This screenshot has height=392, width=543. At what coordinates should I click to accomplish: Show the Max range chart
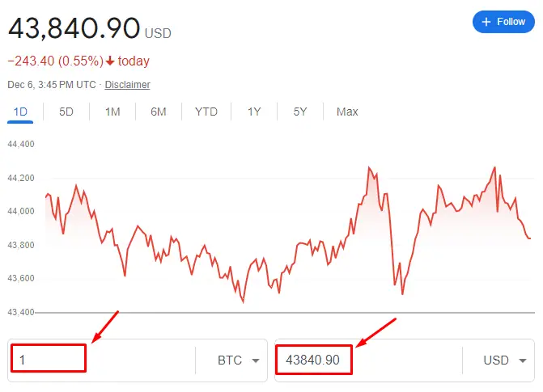click(347, 112)
